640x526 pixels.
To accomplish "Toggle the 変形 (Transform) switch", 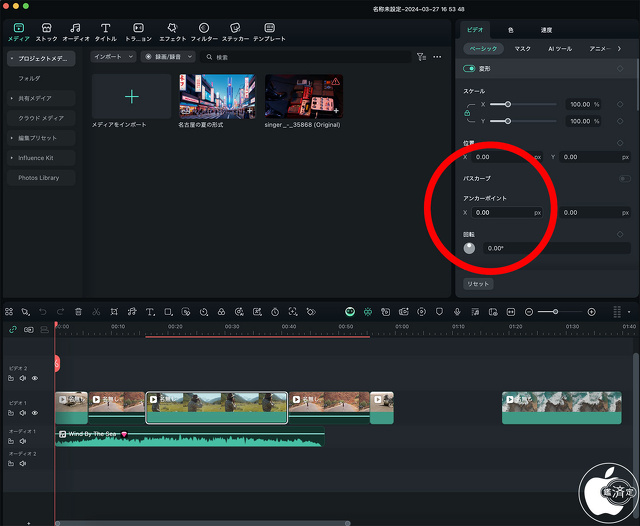I will (x=470, y=68).
